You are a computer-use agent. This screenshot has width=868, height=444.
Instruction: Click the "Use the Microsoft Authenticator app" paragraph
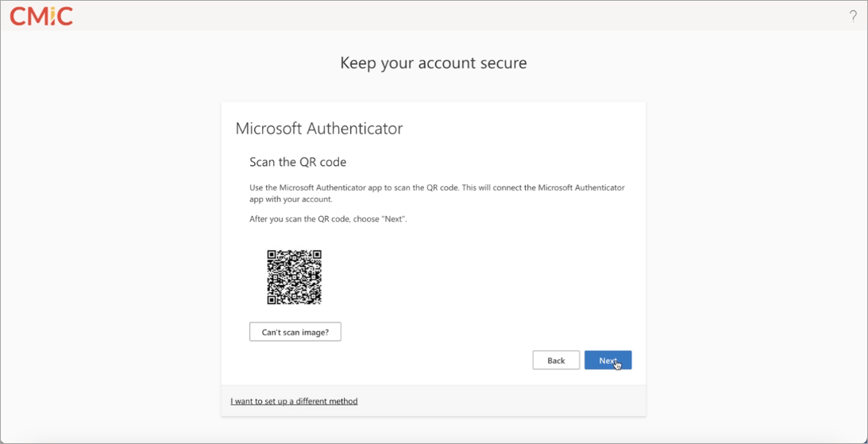pos(438,193)
